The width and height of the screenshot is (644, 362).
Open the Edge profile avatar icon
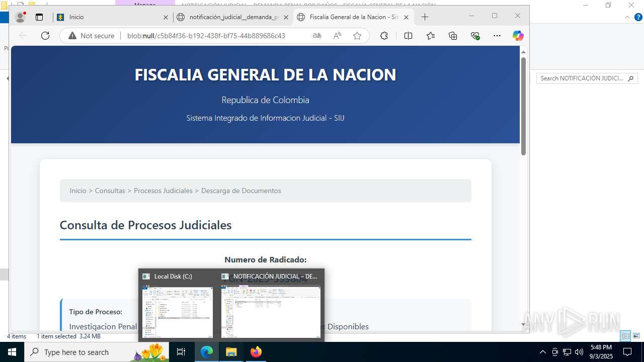[x=21, y=17]
